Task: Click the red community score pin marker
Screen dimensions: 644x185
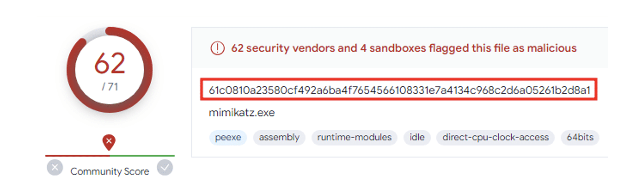Action: click(x=109, y=142)
